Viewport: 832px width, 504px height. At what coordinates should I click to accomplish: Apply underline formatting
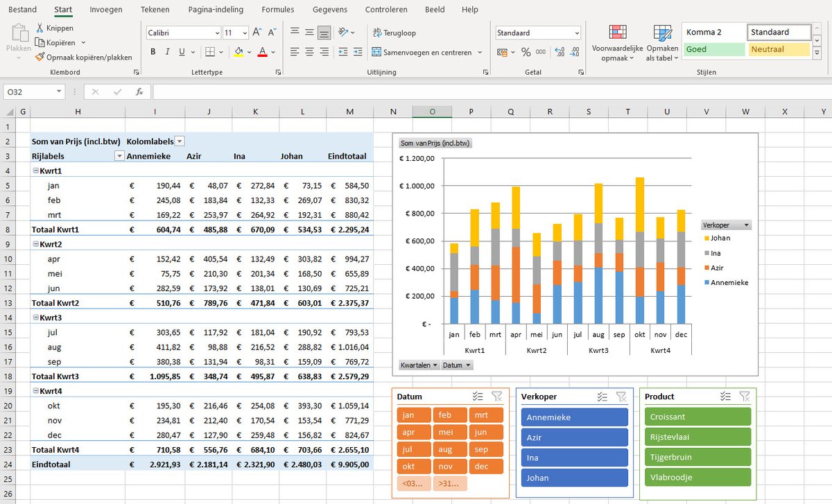point(182,52)
